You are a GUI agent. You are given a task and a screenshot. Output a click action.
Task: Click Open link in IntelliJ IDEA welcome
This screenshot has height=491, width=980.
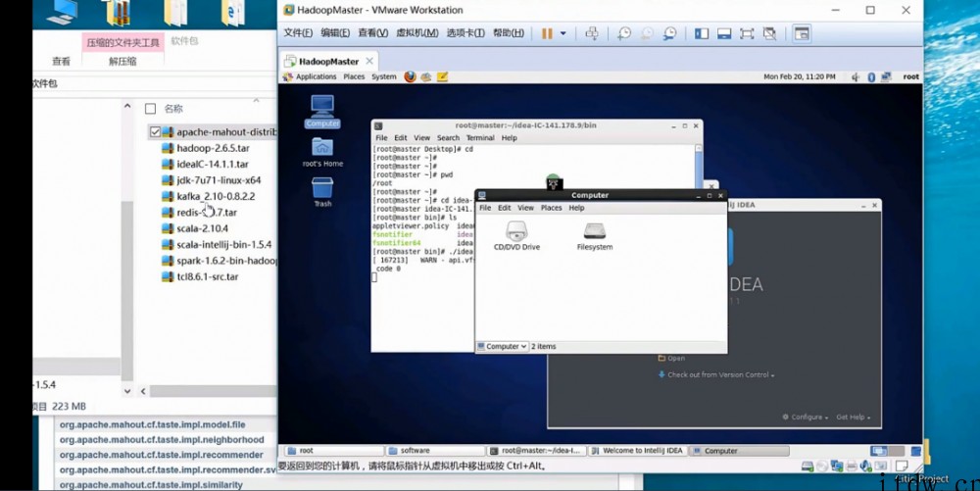(672, 359)
